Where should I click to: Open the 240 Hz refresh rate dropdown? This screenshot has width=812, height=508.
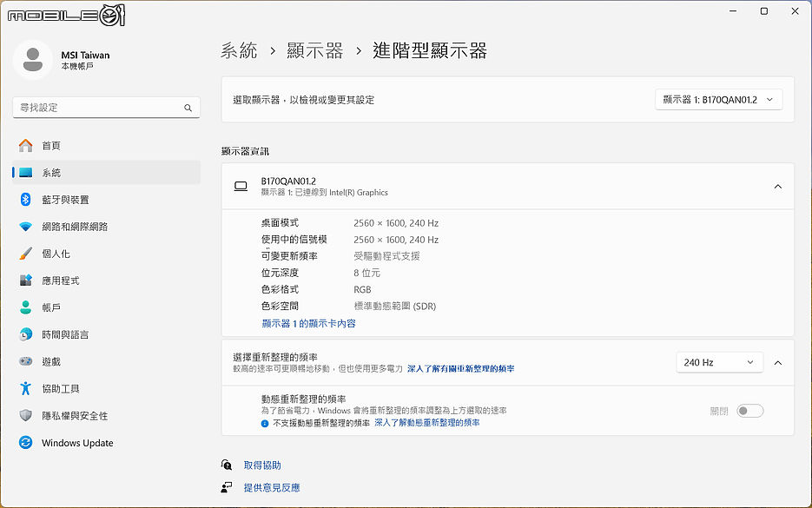click(x=719, y=362)
